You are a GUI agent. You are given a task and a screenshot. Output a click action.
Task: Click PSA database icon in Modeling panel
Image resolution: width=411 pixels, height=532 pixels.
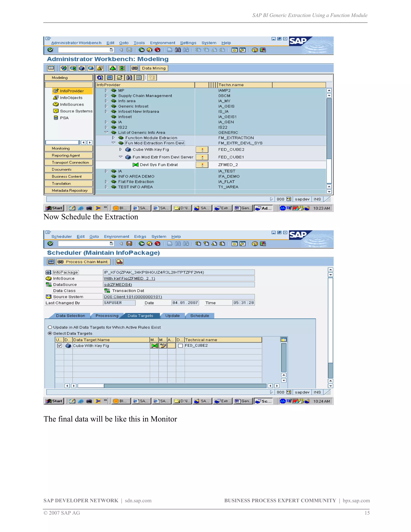coord(56,118)
